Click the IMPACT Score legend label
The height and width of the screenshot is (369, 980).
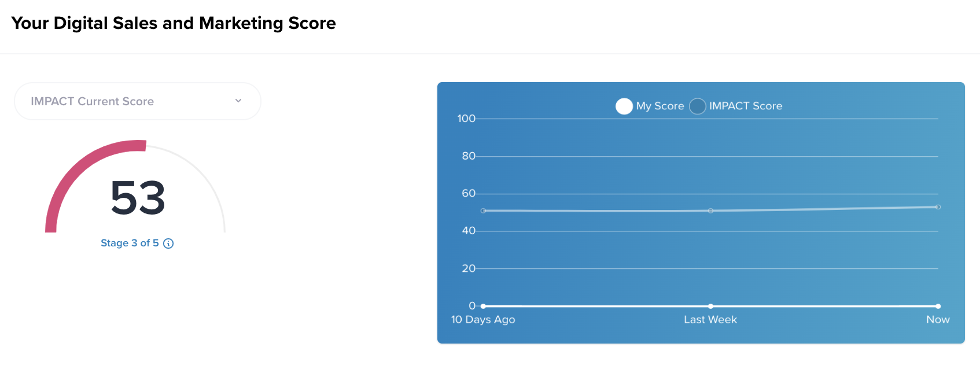point(746,106)
